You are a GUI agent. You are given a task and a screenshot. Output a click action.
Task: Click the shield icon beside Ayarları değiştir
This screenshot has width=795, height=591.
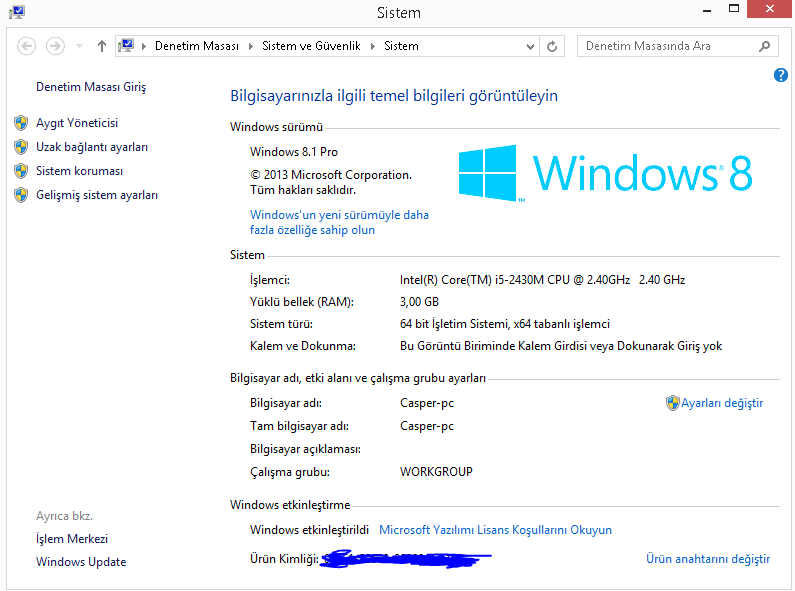point(672,403)
